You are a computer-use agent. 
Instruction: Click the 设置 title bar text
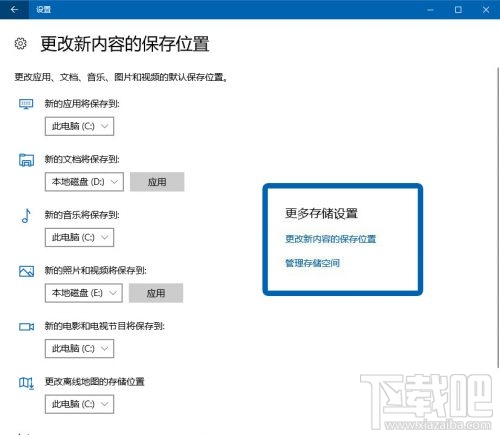[x=43, y=10]
